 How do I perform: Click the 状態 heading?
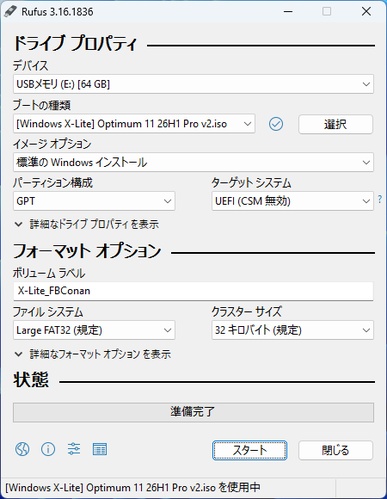31,380
